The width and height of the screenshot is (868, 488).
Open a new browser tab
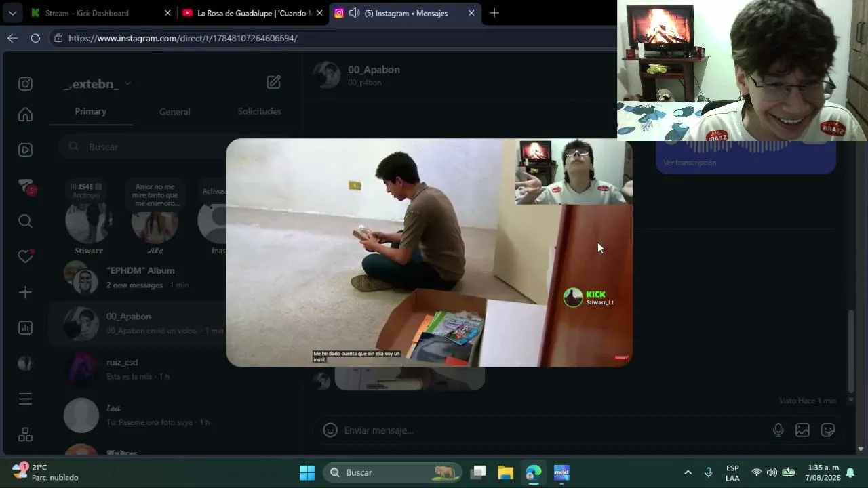coord(494,13)
